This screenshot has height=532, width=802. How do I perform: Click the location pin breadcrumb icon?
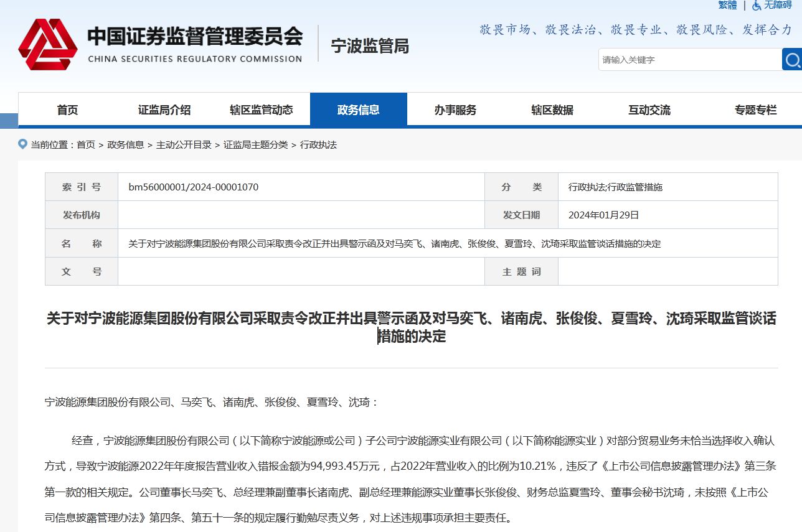[23, 144]
